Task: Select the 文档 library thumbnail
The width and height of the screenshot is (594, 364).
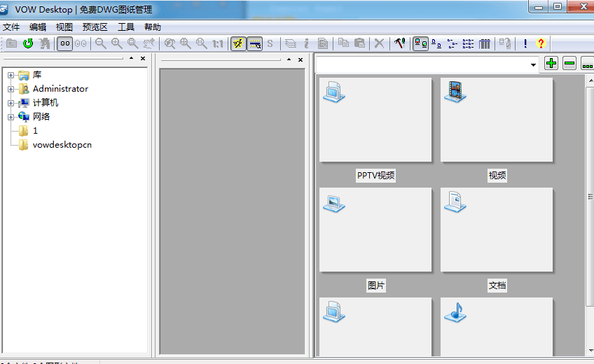Action: (x=497, y=230)
